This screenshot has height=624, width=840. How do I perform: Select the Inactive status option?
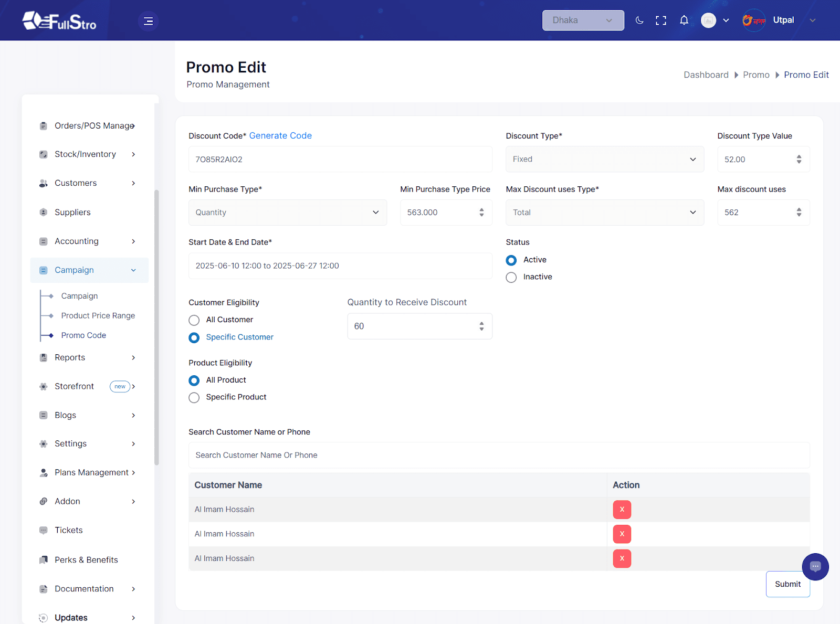point(511,277)
